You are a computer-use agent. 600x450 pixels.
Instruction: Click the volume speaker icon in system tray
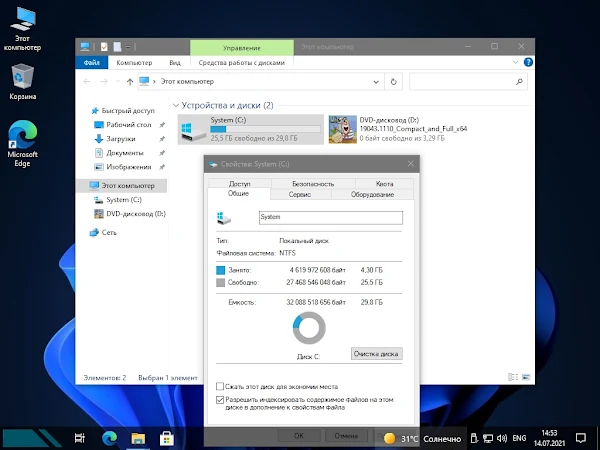(x=502, y=438)
